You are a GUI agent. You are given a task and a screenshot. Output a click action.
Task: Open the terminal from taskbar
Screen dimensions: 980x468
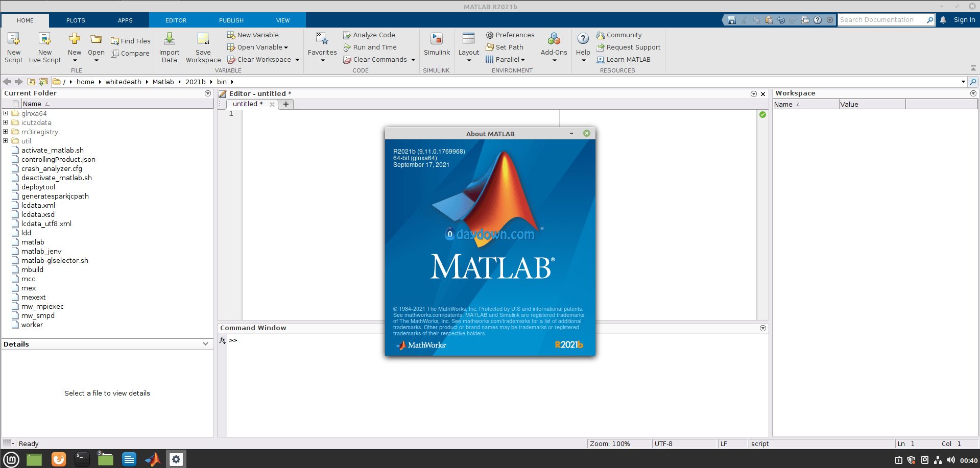tap(82, 459)
